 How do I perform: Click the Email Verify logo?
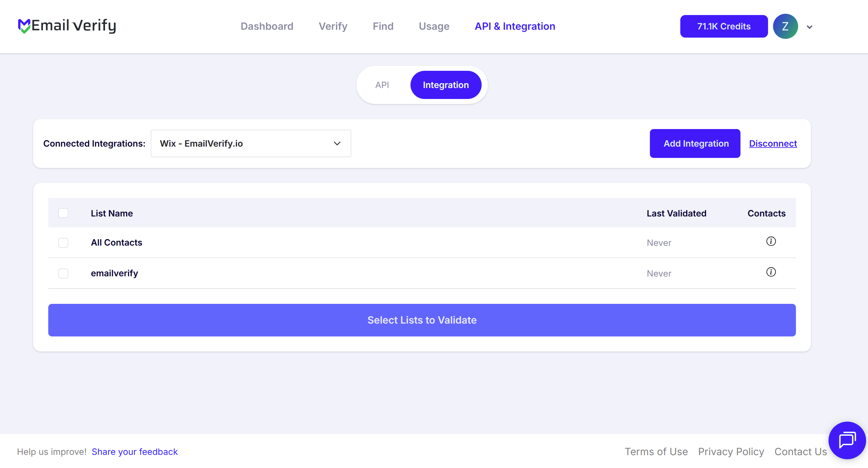pyautogui.click(x=67, y=26)
